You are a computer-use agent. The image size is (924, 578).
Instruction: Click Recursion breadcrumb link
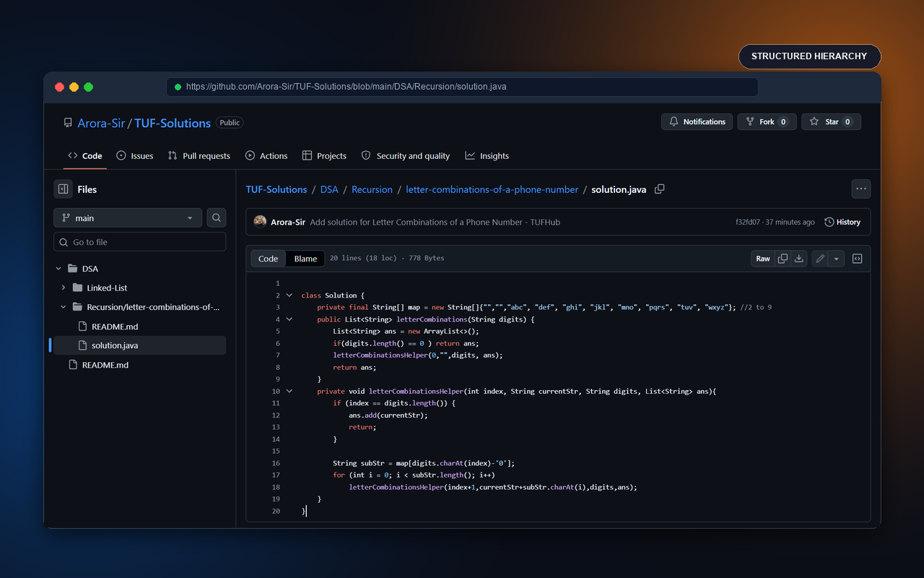coord(372,189)
